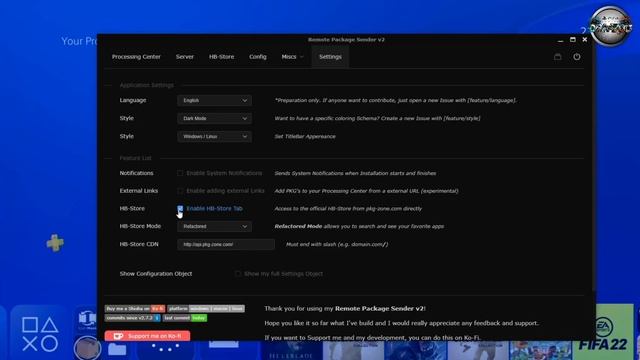640x360 pixels.
Task: Click the Buy me a Shisha Ko-fi badge
Action: coord(135,309)
